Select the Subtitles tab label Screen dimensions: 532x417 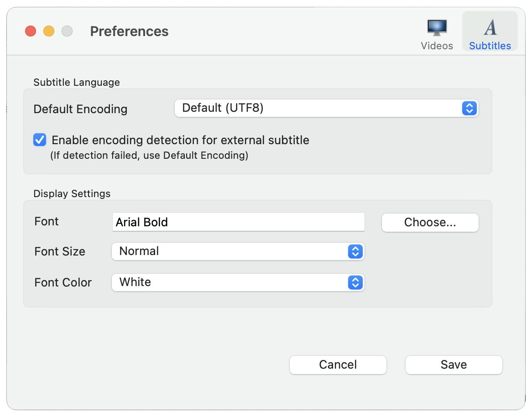point(490,46)
